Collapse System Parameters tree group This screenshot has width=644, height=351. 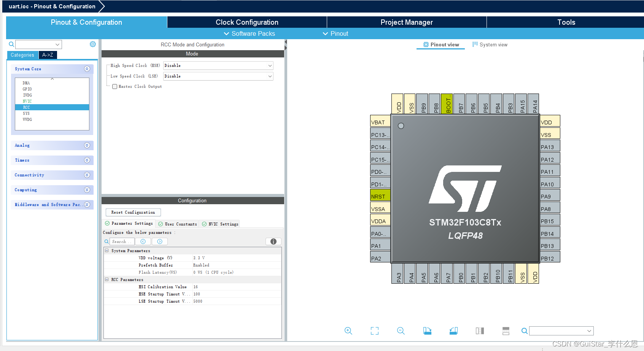click(x=107, y=251)
